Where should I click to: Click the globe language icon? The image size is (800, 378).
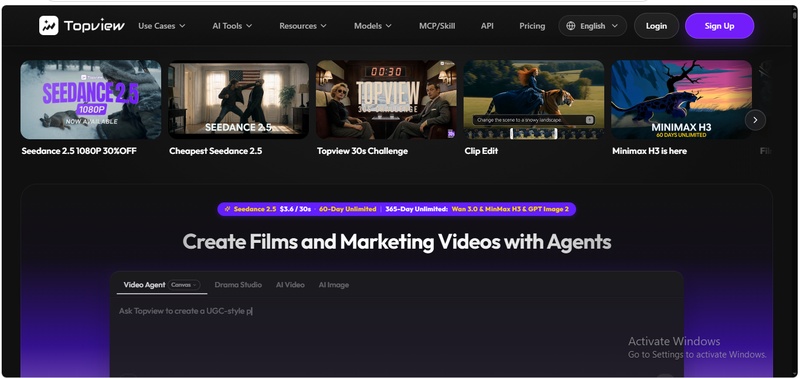coord(571,26)
